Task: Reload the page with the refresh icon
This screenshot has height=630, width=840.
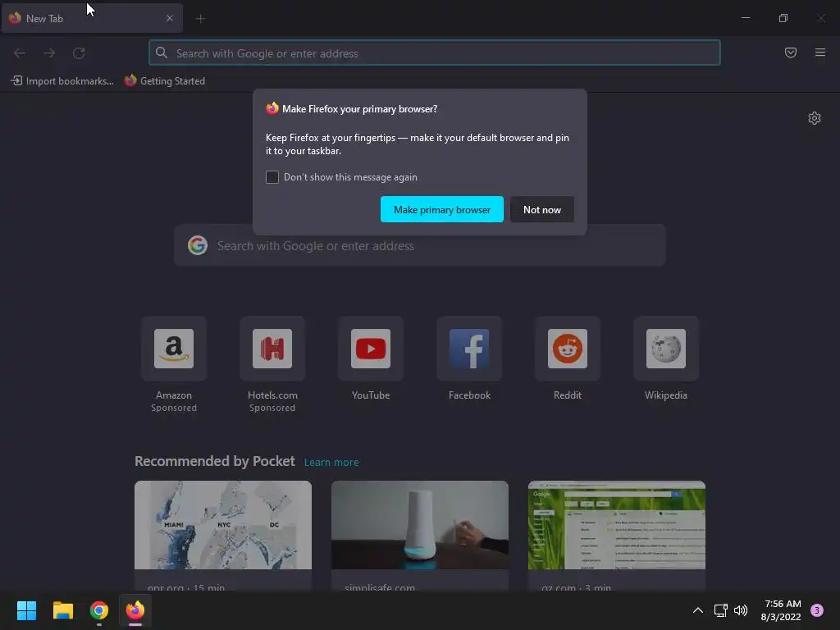Action: tap(79, 53)
